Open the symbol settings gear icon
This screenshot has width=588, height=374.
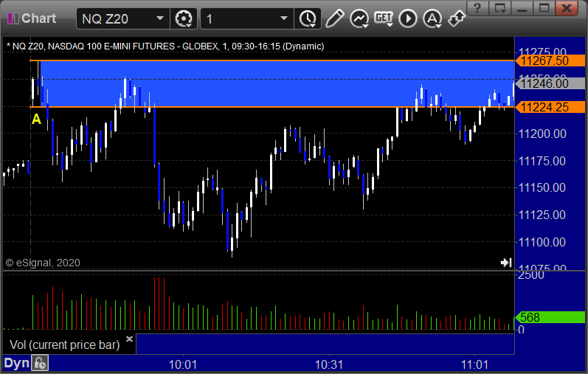click(x=184, y=18)
